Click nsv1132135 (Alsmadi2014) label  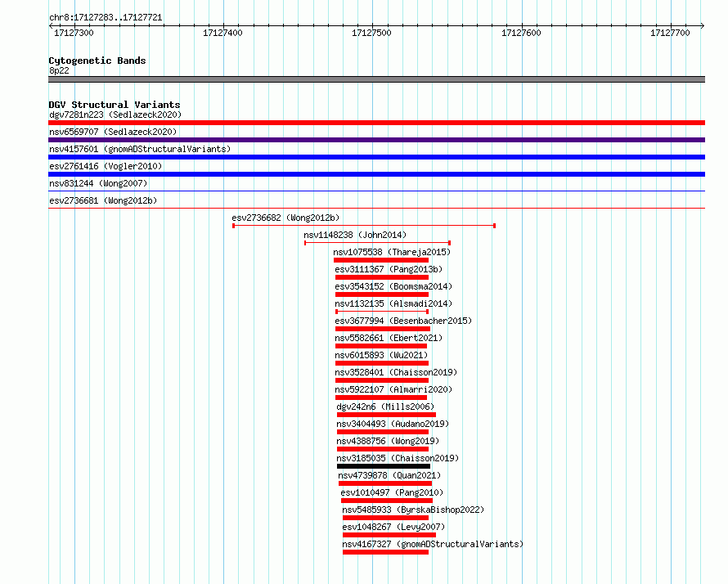coord(393,303)
